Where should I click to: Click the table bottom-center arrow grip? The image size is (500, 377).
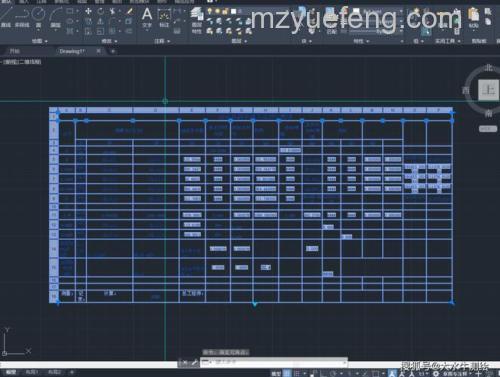coord(255,304)
